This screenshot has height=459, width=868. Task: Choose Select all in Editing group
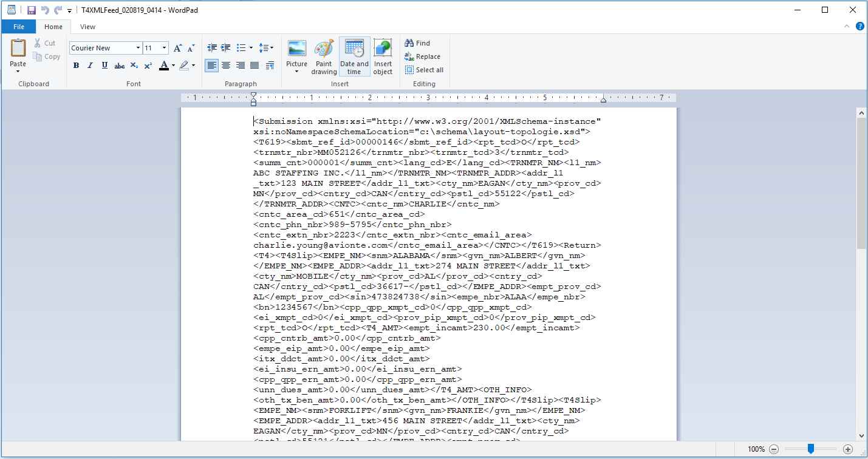[424, 70]
